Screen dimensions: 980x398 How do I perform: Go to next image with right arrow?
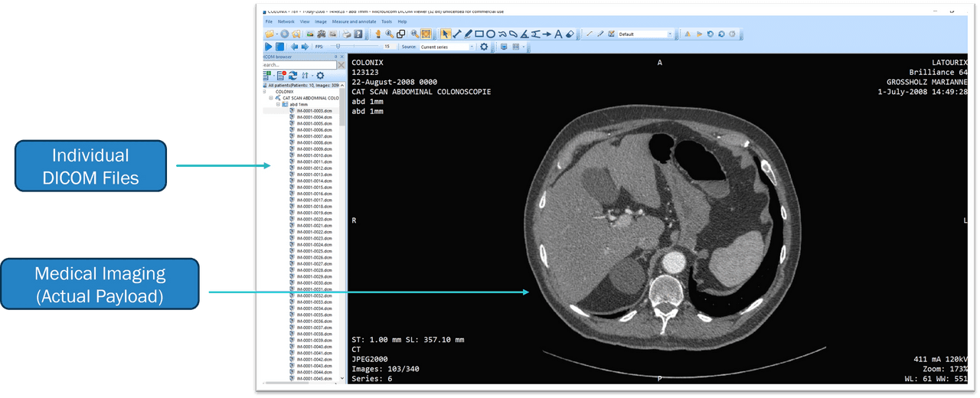tap(305, 47)
